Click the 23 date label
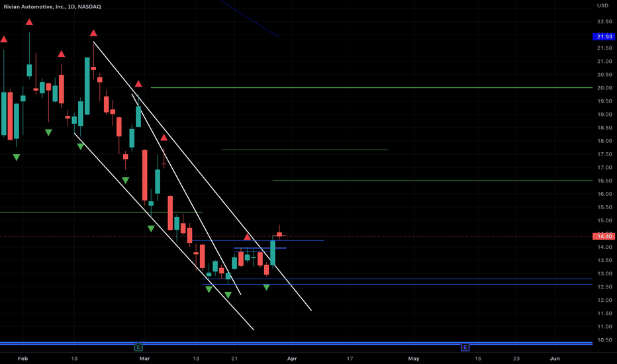The image size is (617, 364). coord(516,359)
